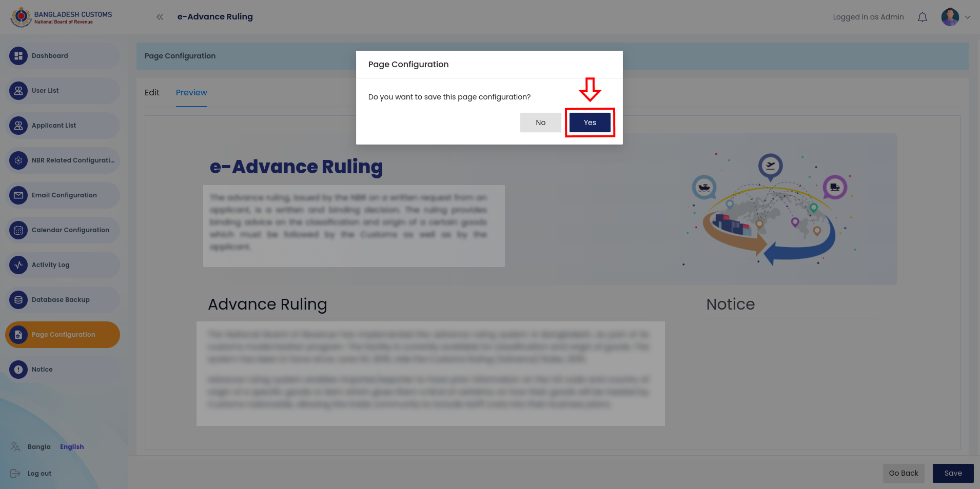
Task: Select Calendar Configuration menu label
Action: (x=70, y=230)
